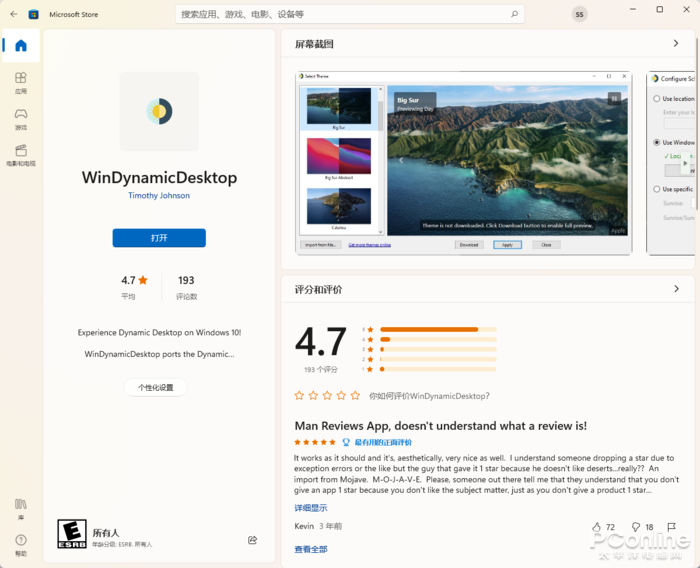This screenshot has width=700, height=568.
Task: Go to the Home tab in sidebar
Action: [20, 46]
